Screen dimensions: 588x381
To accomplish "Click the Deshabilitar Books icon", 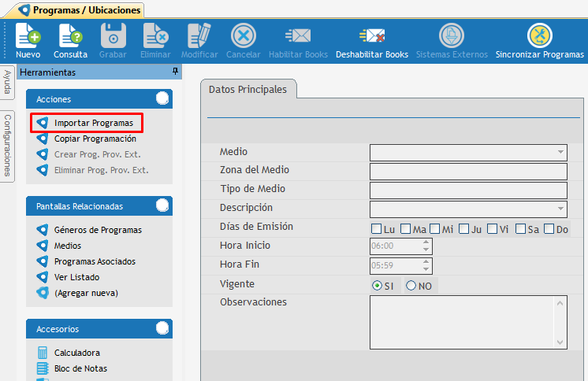I will pos(371,37).
